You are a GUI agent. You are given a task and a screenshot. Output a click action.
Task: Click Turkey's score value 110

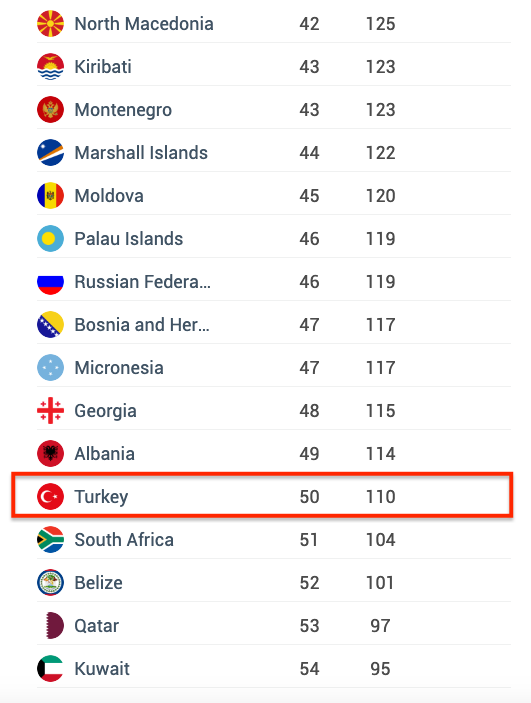(x=380, y=497)
